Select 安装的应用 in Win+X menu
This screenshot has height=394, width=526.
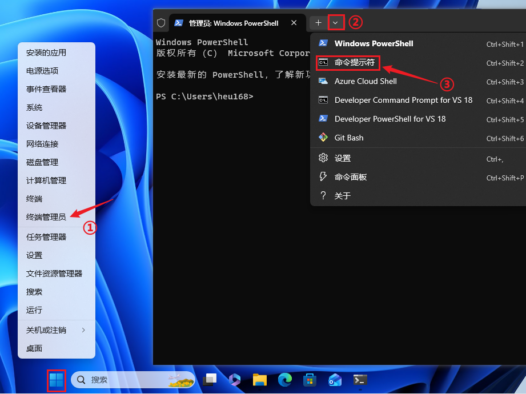pos(56,53)
